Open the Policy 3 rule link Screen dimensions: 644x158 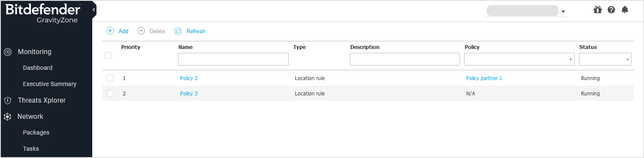[189, 94]
